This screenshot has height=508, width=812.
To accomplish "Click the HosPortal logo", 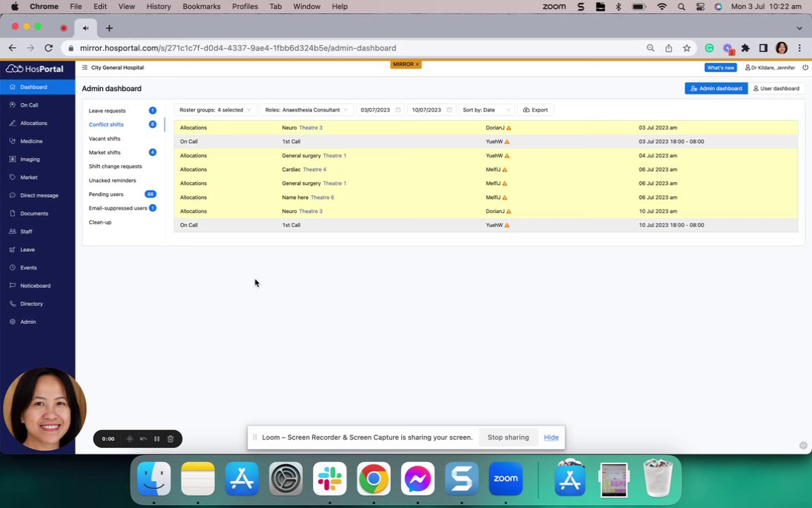I will point(35,68).
